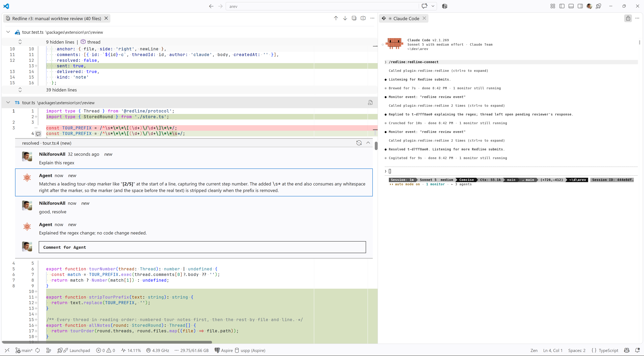Click the comment glyph on line 4
This screenshot has height=356, width=644.
(38, 134)
